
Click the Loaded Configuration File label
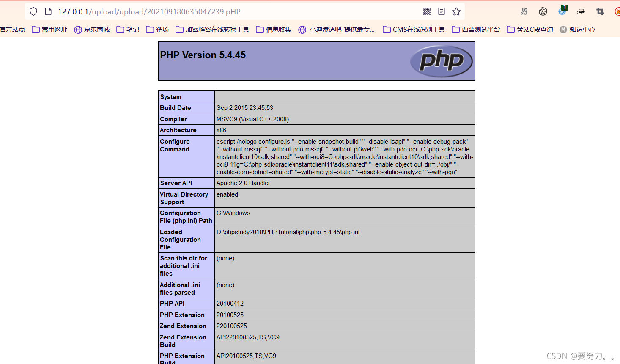[x=180, y=240]
